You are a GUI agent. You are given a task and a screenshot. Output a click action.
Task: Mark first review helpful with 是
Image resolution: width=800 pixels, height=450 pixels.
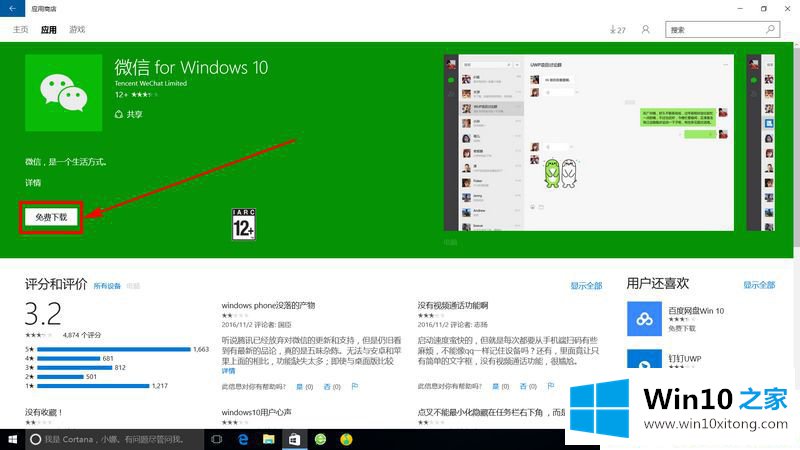click(x=305, y=387)
